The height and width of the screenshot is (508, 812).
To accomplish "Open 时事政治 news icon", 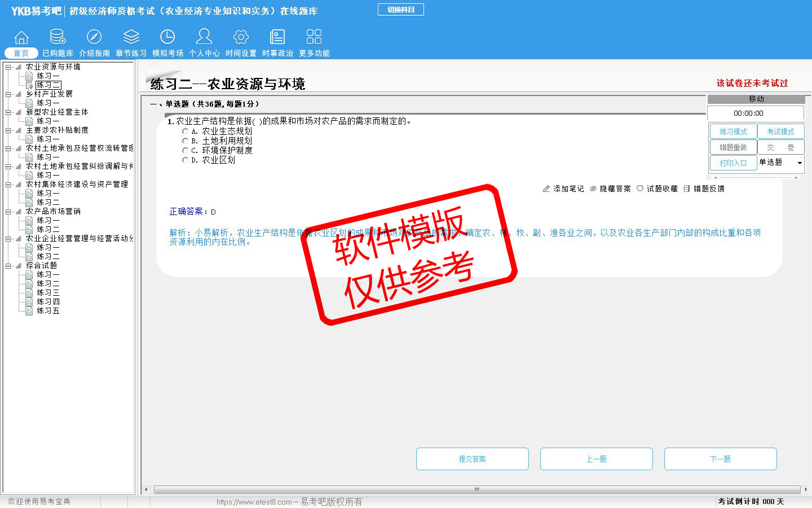I will [277, 37].
